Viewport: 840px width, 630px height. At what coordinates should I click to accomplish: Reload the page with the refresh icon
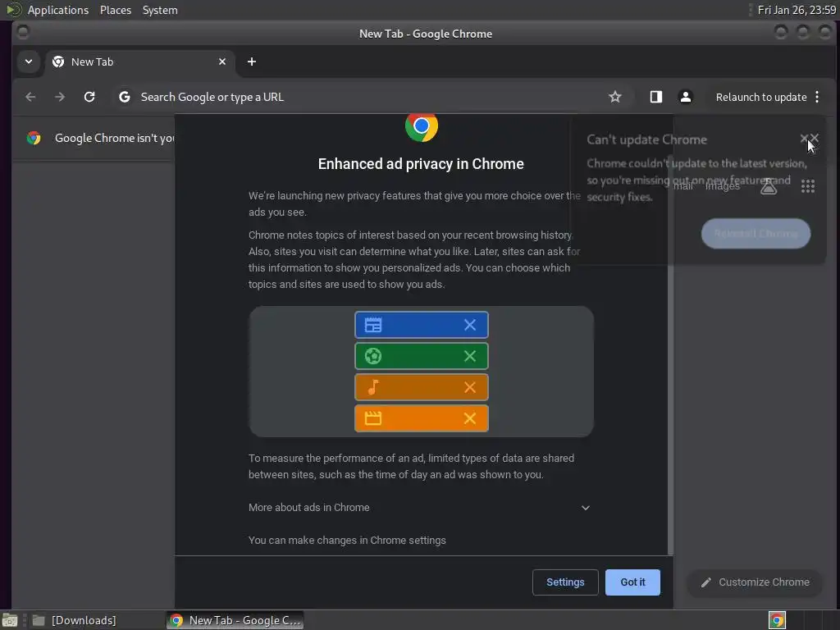(x=89, y=97)
